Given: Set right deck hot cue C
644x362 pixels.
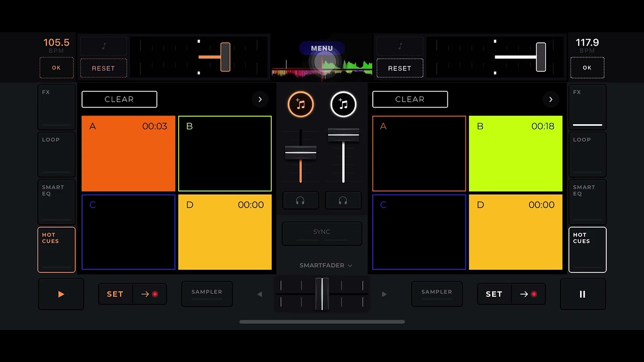Looking at the screenshot, I should (x=419, y=232).
